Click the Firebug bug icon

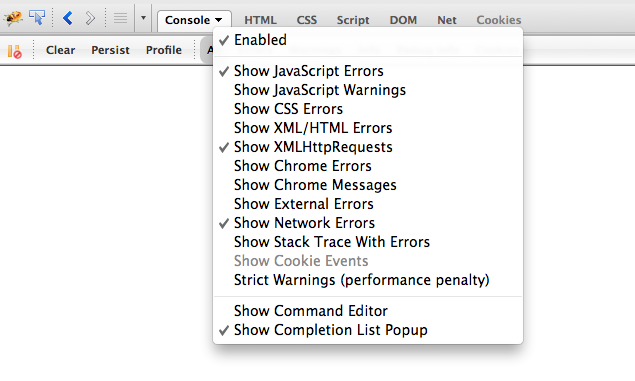[x=13, y=18]
